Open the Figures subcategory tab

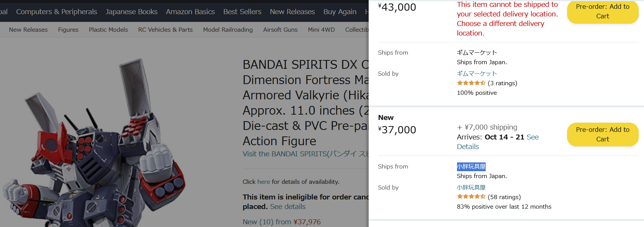click(x=68, y=29)
